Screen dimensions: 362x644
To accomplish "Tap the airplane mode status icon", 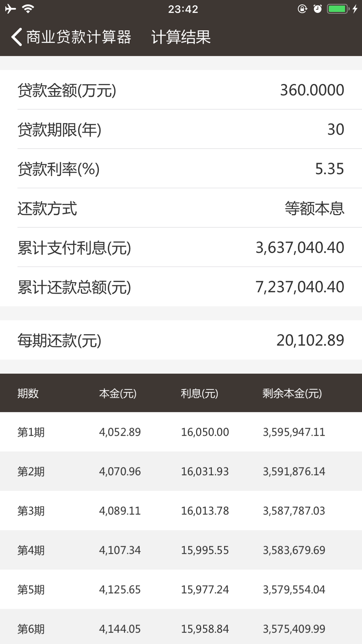I will tap(10, 9).
